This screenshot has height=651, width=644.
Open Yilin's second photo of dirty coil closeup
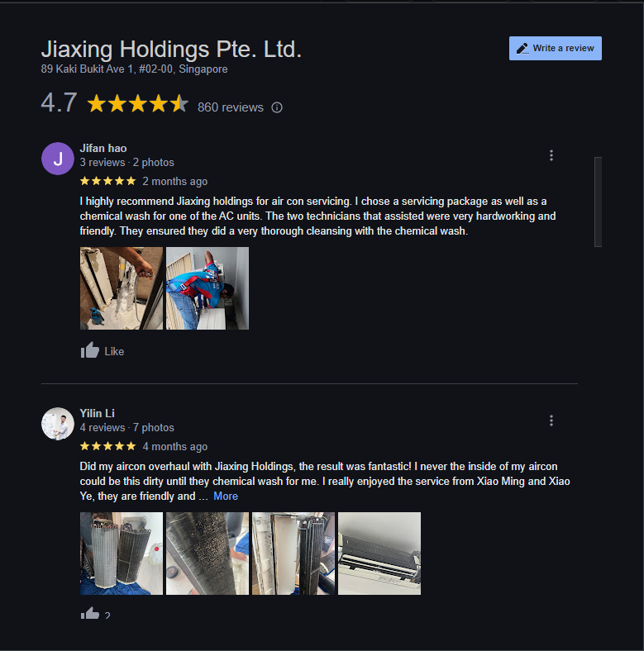[x=208, y=554]
